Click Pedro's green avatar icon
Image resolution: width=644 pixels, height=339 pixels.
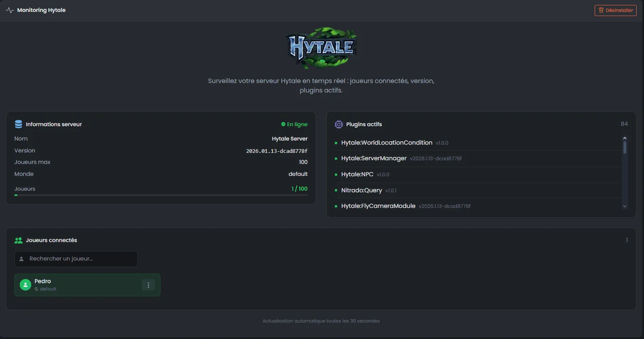pos(25,285)
